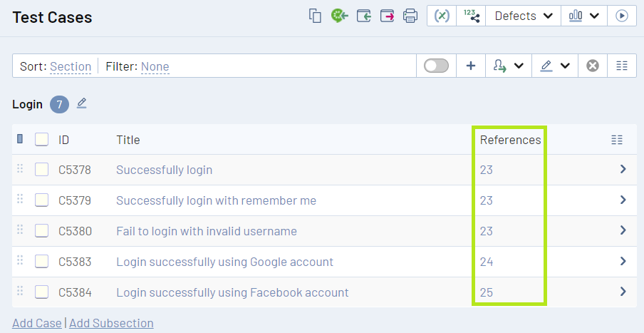Screen dimensions: 644x333
Task: Click the import cases icon
Action: click(364, 16)
